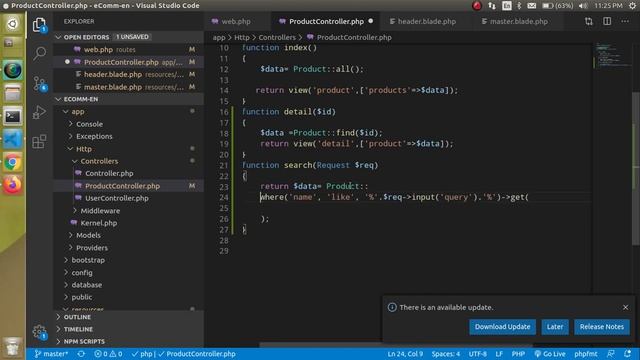Open Release Notes from update notification
Image resolution: width=640 pixels, height=360 pixels.
[602, 327]
